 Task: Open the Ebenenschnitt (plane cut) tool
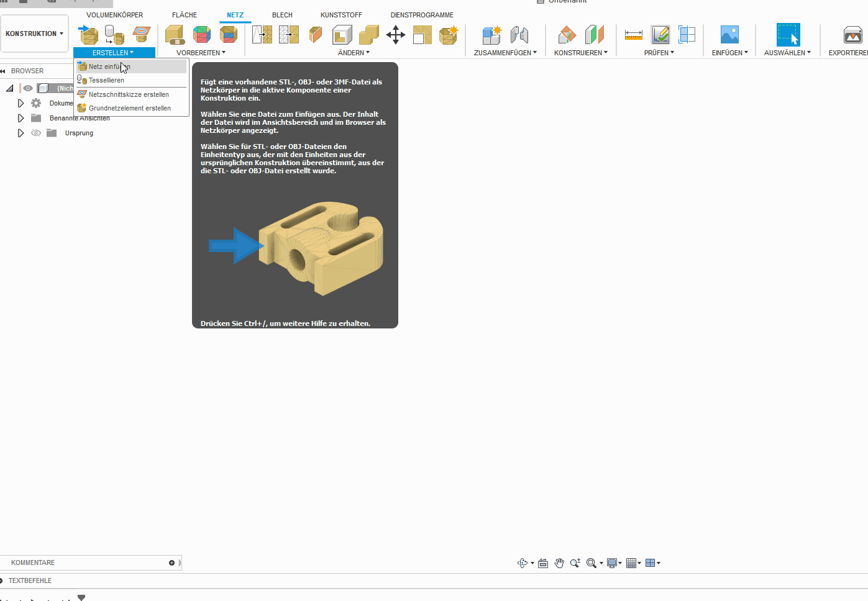(316, 35)
